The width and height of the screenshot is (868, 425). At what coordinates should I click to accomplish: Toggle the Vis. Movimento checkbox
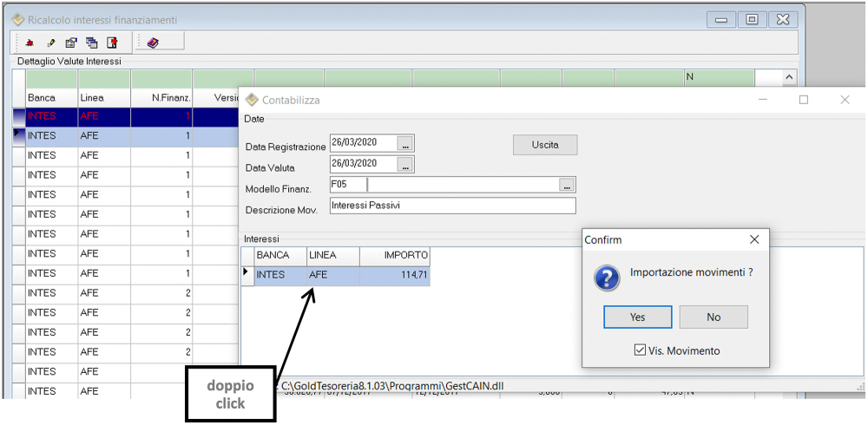point(640,350)
